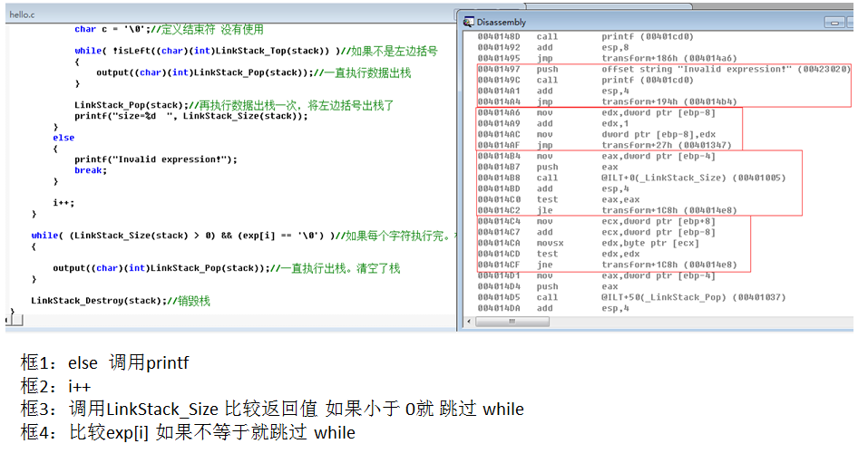Click disassembly line 00401492 add esp,8
Image resolution: width=868 pixels, height=463 pixels.
pyautogui.click(x=553, y=48)
